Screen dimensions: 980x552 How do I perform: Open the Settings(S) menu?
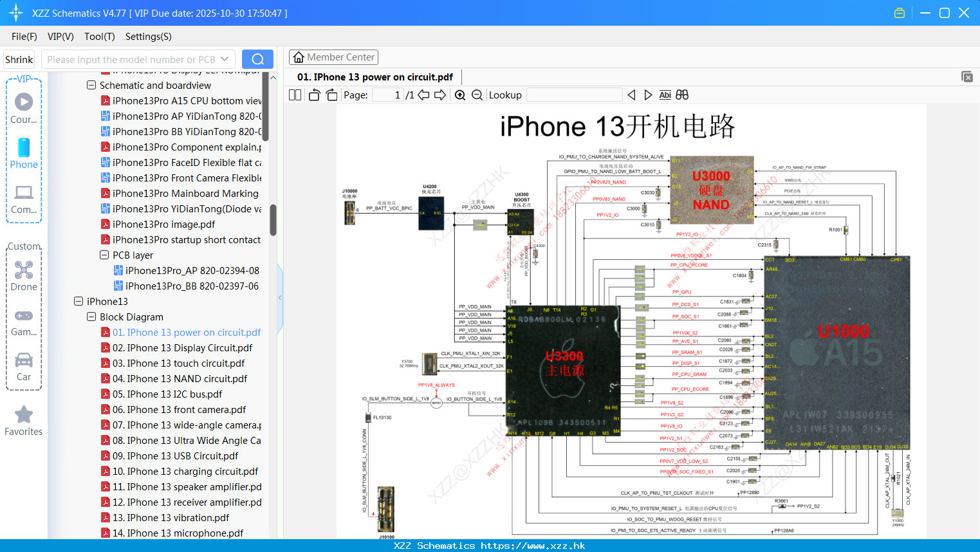pos(149,37)
